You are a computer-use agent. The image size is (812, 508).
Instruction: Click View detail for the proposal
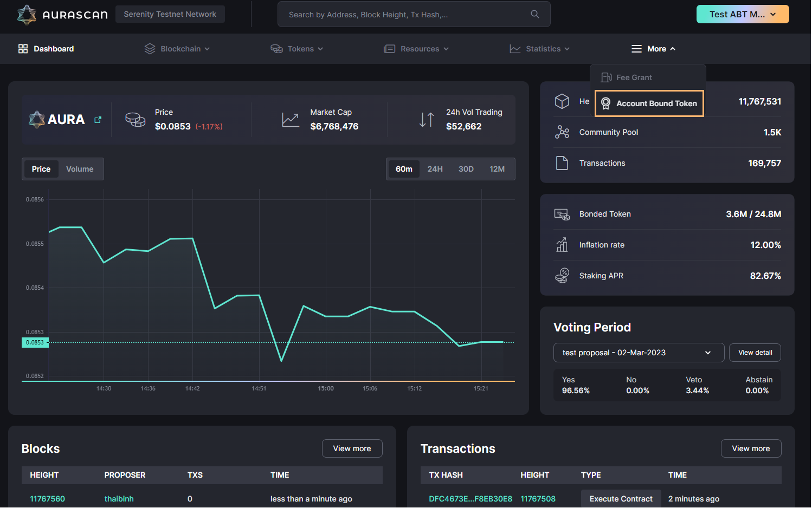[755, 353]
